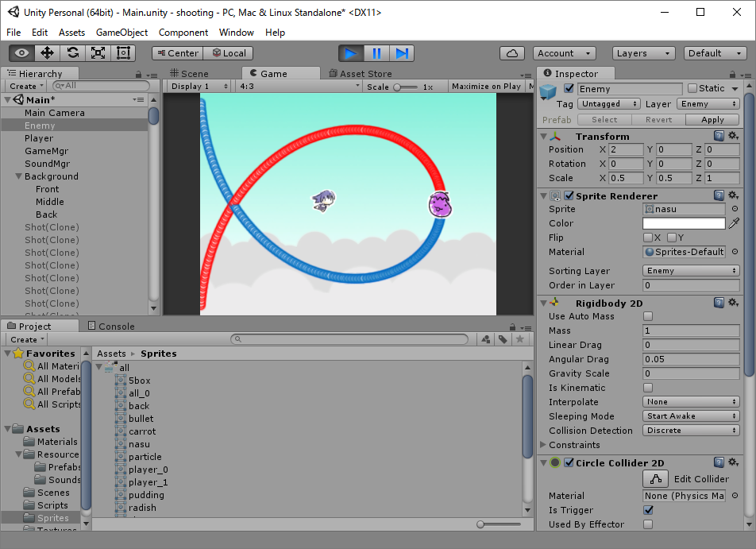This screenshot has width=756, height=549.
Task: Collapse the Background hierarchy item
Action: (x=19, y=176)
